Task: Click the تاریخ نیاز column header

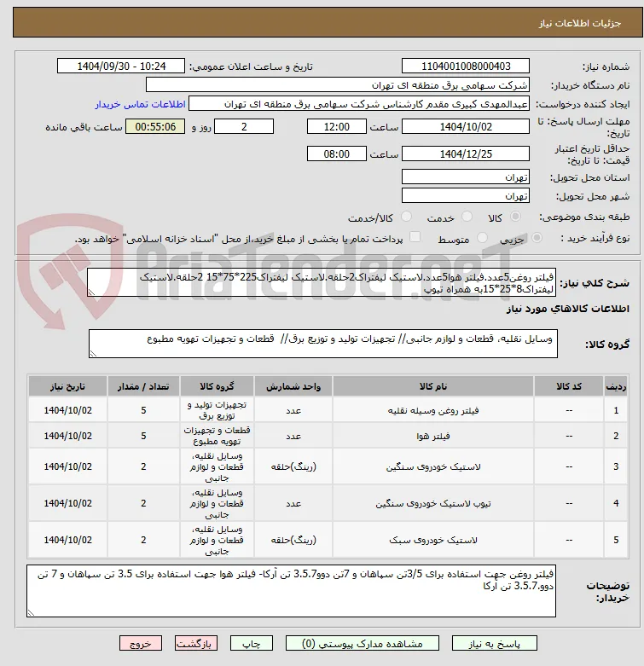Action: (68, 386)
